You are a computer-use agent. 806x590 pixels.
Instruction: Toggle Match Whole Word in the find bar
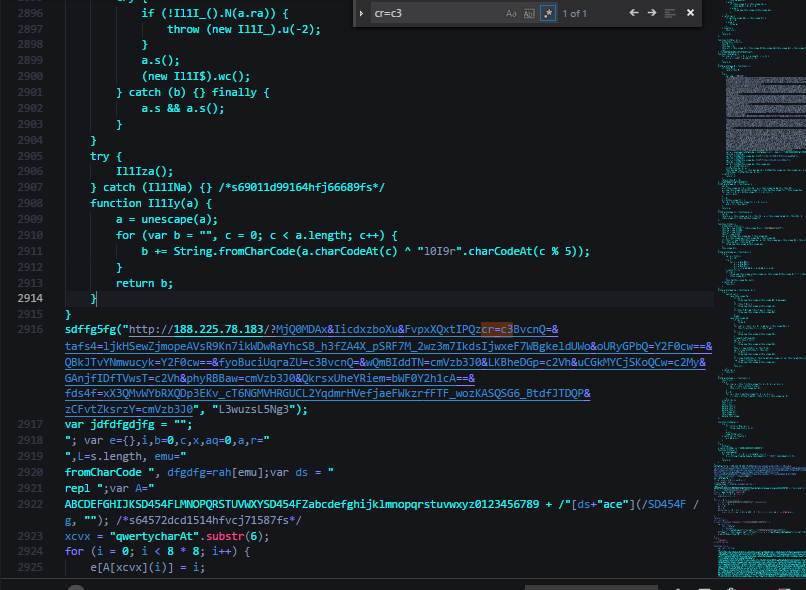(x=529, y=13)
